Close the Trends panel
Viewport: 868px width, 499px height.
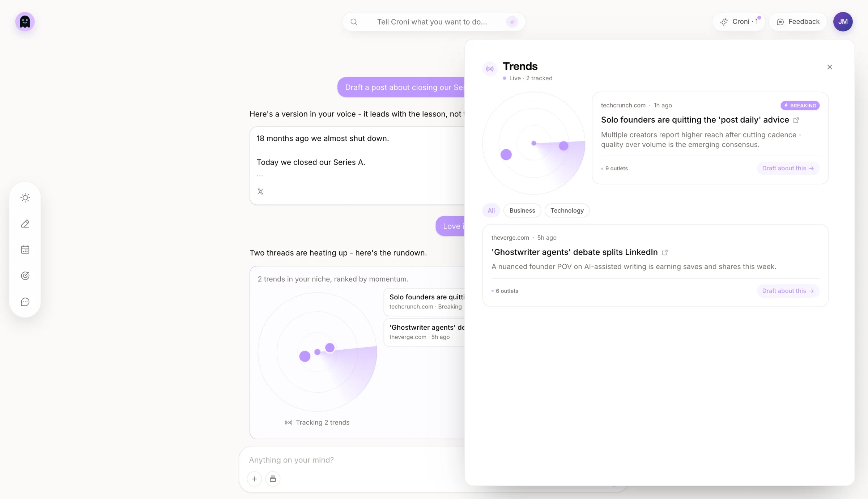(830, 67)
